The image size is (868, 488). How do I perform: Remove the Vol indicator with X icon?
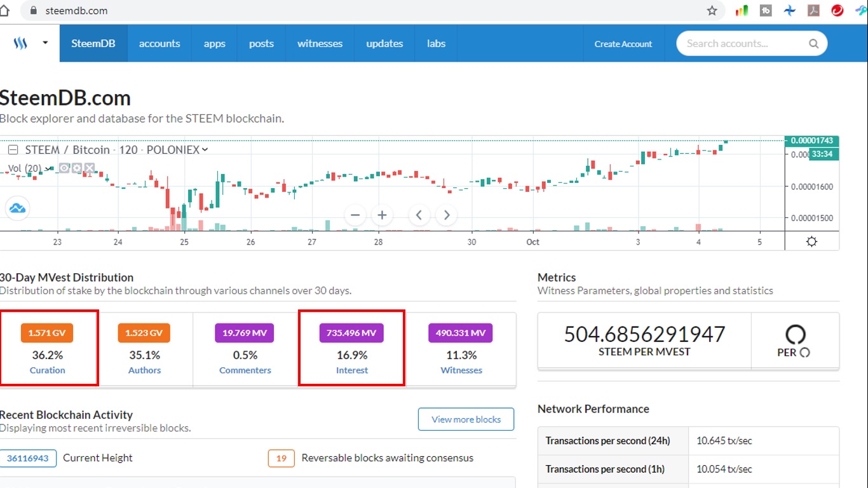(90, 168)
